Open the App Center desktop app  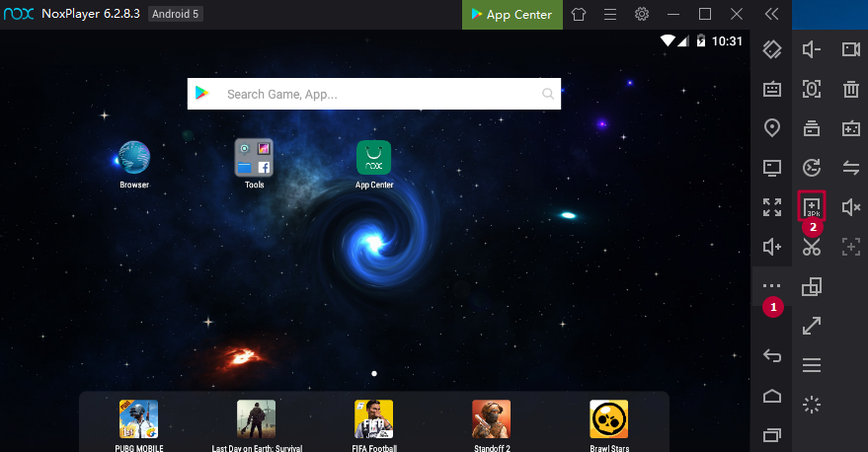tap(373, 164)
